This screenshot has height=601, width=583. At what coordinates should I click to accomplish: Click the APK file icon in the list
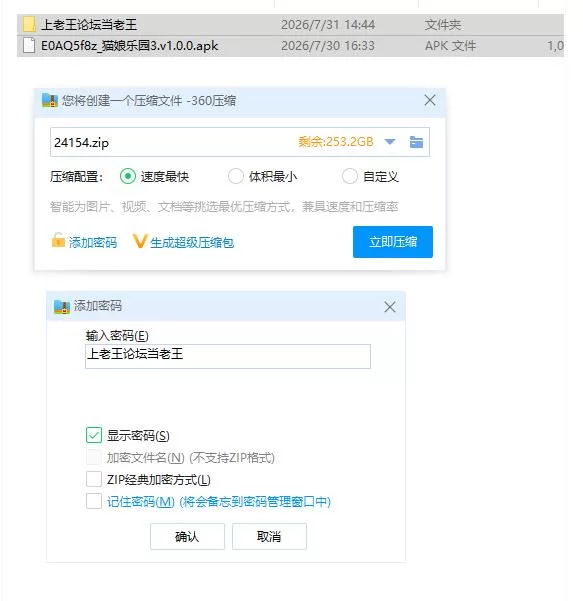pos(29,45)
